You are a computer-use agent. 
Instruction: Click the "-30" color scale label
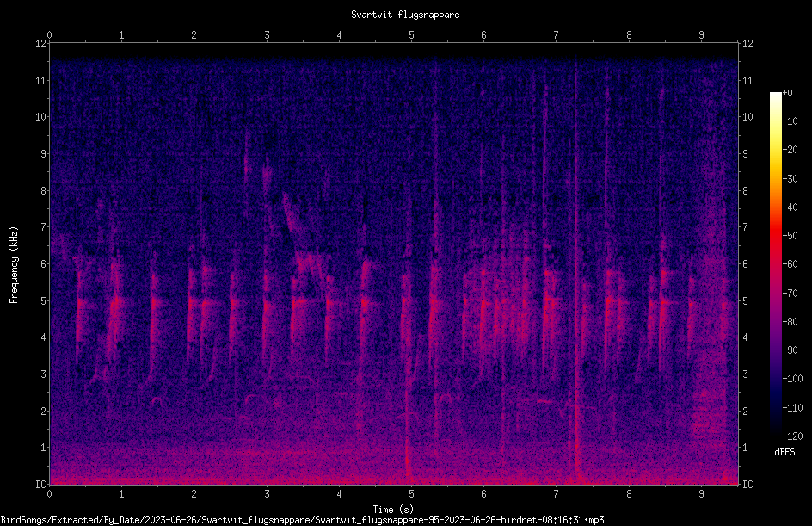(790, 179)
